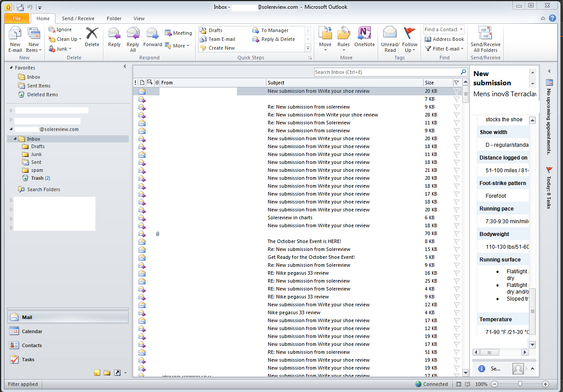
Task: Select Drafts quick step
Action: click(211, 30)
